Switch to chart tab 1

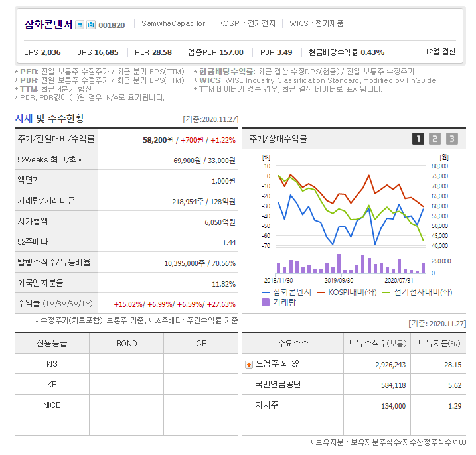click(418, 139)
